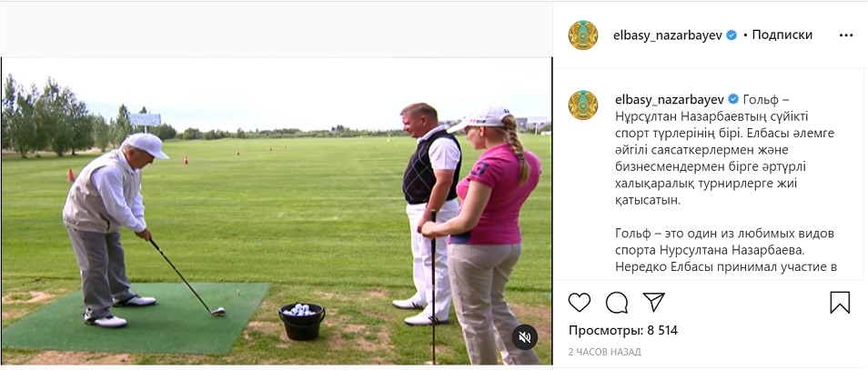Click the Просмотры: 8 514 views count

point(622,331)
